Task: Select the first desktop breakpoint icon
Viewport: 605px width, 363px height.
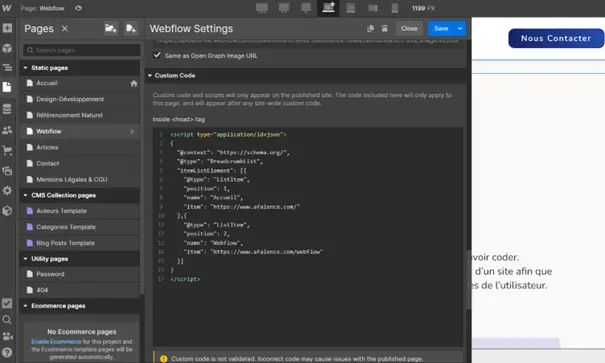Action: pos(262,8)
